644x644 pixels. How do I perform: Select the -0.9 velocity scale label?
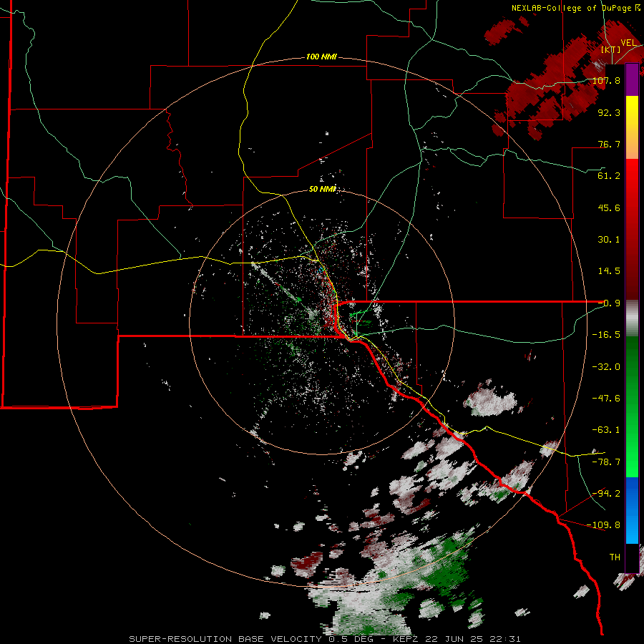[x=609, y=303]
